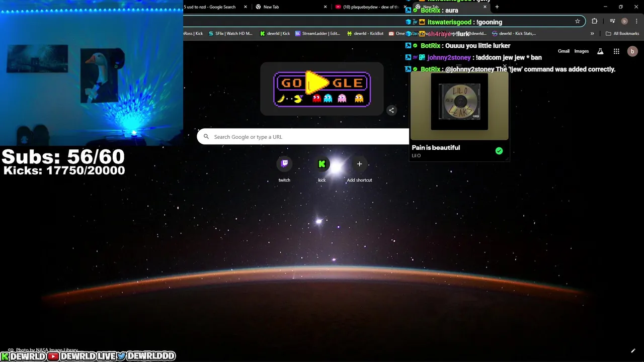Open the dewrld | Kick bookmark

pos(275,34)
